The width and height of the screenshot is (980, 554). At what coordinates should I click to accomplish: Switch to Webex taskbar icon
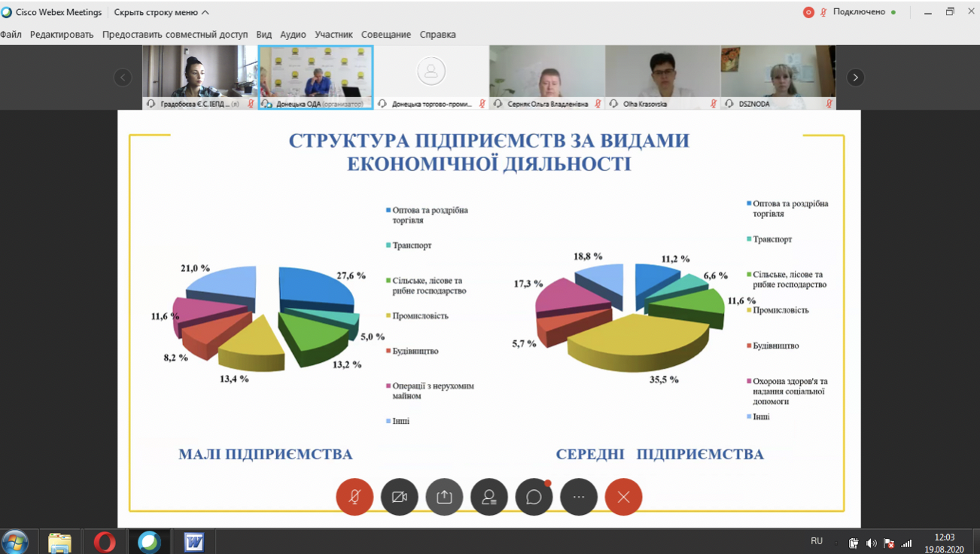[x=149, y=542]
